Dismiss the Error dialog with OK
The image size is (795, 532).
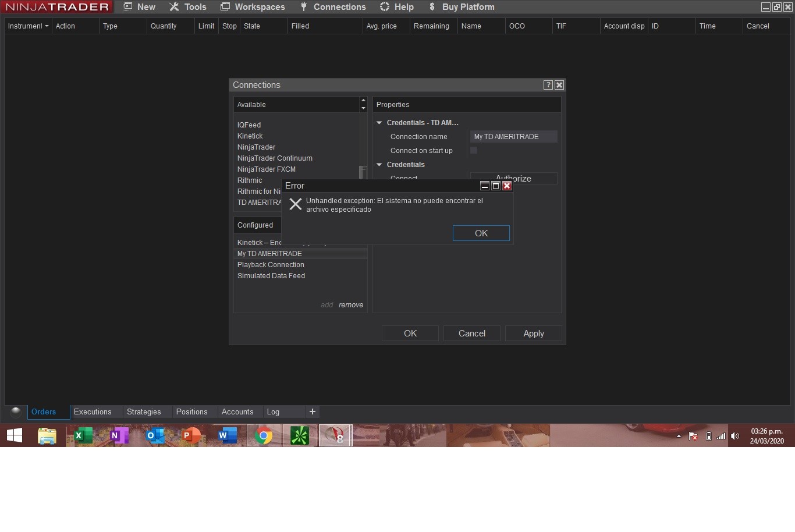(481, 233)
